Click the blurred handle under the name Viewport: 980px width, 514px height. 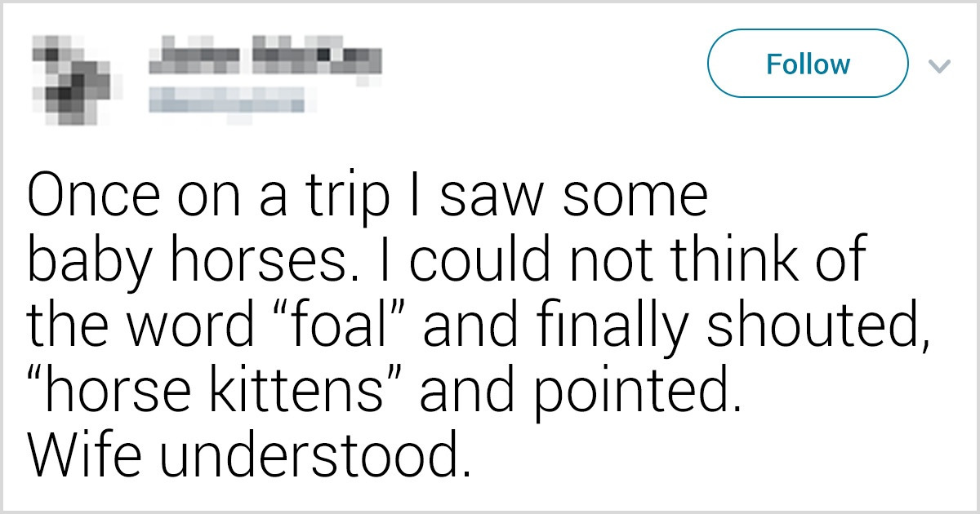click(226, 101)
